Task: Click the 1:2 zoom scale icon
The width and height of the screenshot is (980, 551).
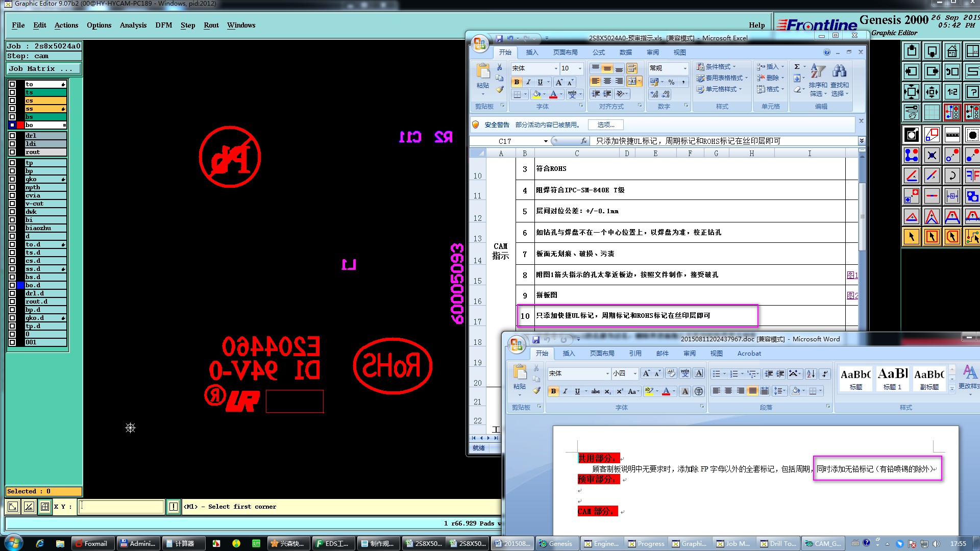Action: click(x=952, y=92)
